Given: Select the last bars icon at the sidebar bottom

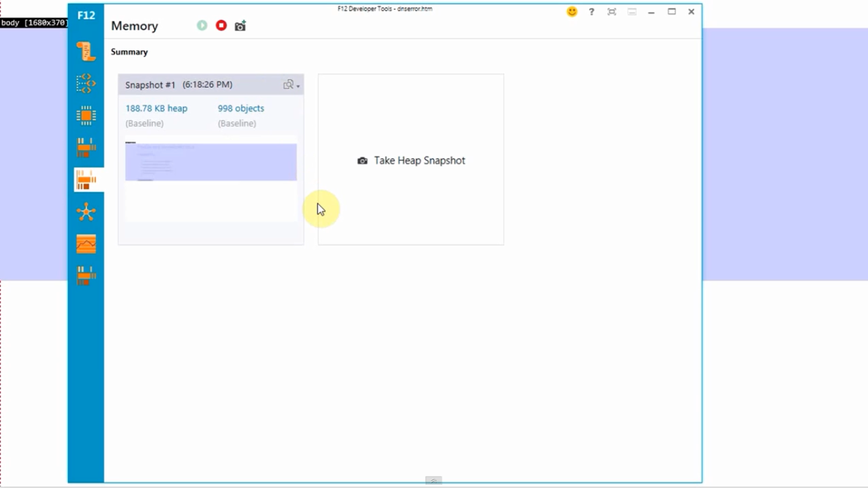Looking at the screenshot, I should 86,276.
